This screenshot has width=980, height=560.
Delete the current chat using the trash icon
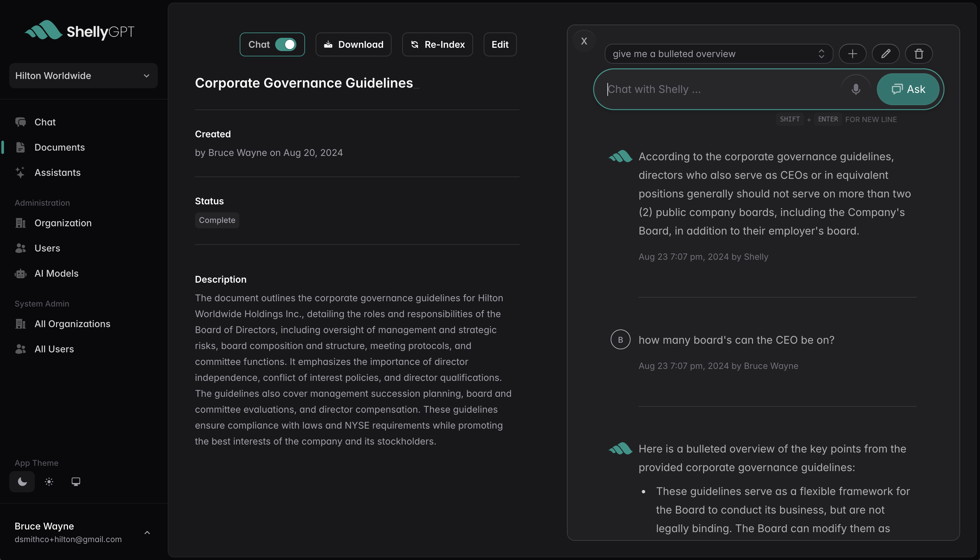click(919, 53)
